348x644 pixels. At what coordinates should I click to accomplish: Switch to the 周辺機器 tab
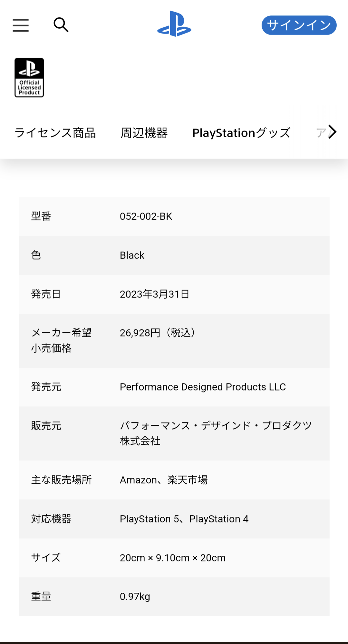(144, 133)
